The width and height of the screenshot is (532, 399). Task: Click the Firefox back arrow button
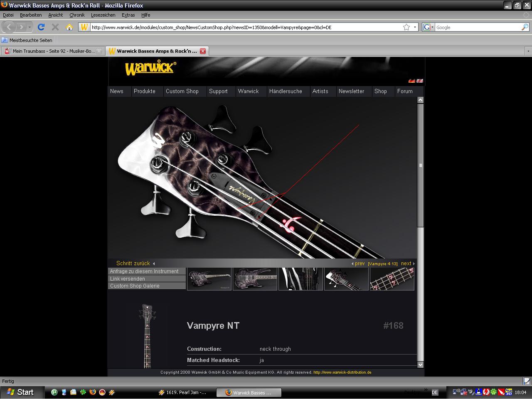click(9, 27)
